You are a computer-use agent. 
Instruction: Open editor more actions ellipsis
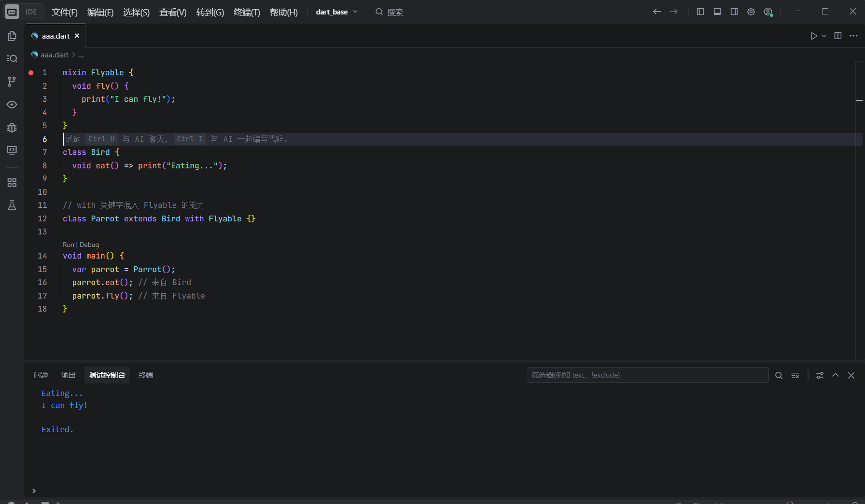click(853, 36)
